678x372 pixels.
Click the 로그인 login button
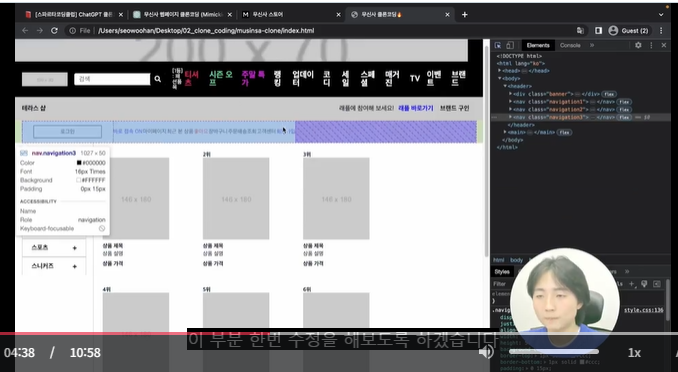coord(67,131)
